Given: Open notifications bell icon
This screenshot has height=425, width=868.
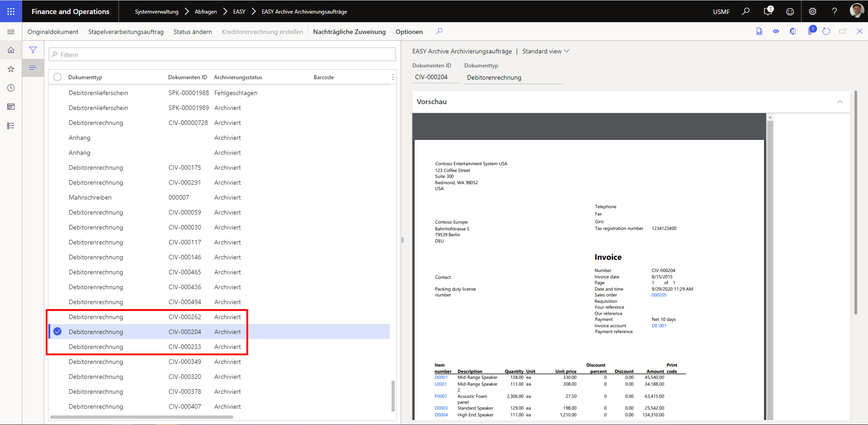Looking at the screenshot, I should pyautogui.click(x=768, y=11).
